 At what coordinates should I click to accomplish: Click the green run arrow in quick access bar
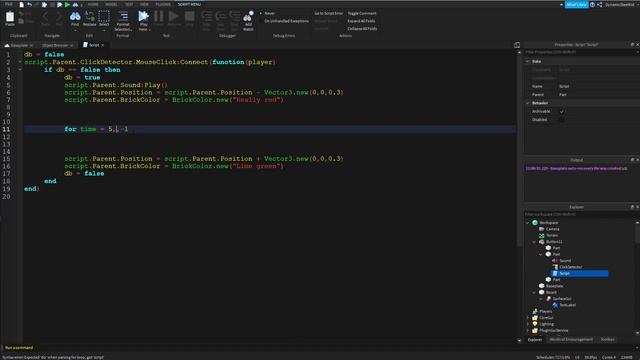[67, 4]
